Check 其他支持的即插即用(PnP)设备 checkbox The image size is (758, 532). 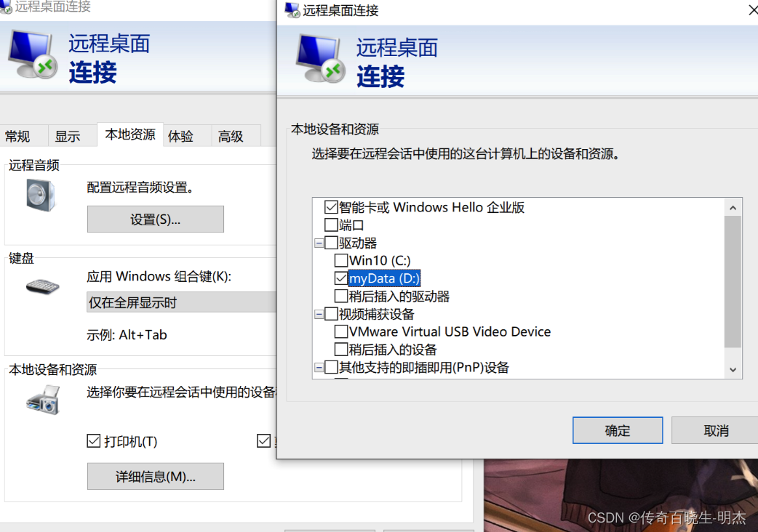331,367
